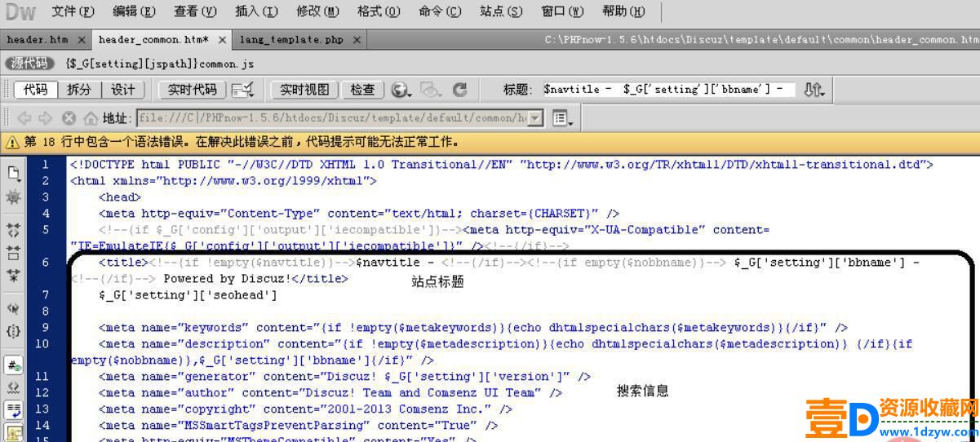
Task: Expand the address history dropdown arrow
Action: (536, 118)
